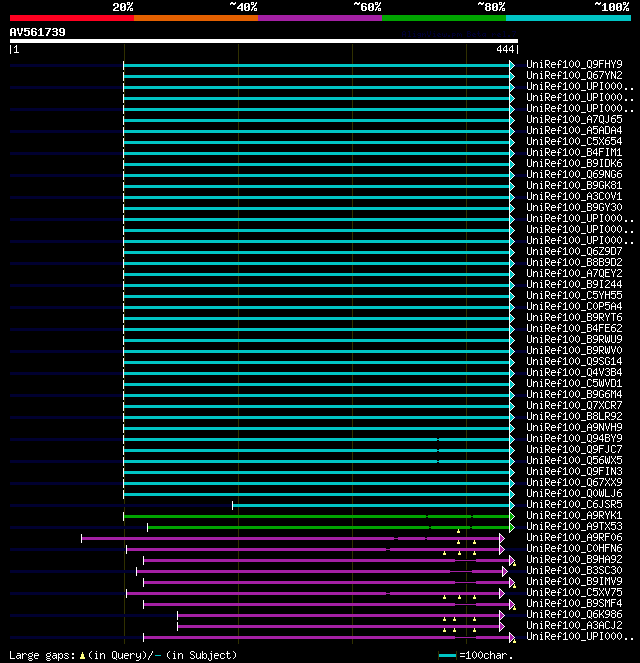Screen dimensions: 640x663
Task: Select the UniRef100_C0HFN6 label
Action: coord(574,548)
